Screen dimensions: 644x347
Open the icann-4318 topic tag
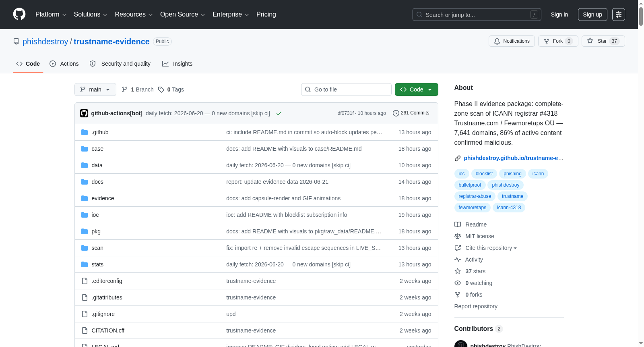(x=509, y=208)
